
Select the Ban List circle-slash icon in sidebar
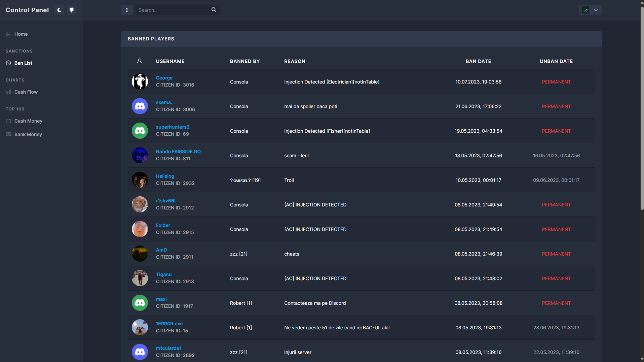(x=8, y=63)
